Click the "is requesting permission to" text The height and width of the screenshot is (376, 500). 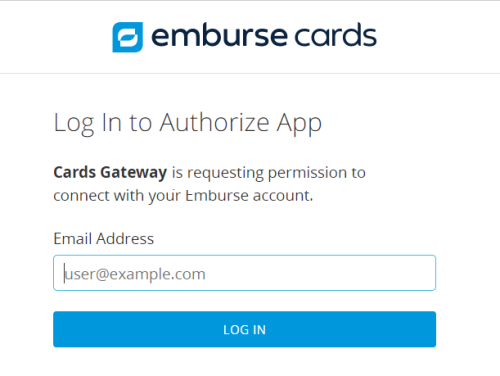click(x=269, y=173)
